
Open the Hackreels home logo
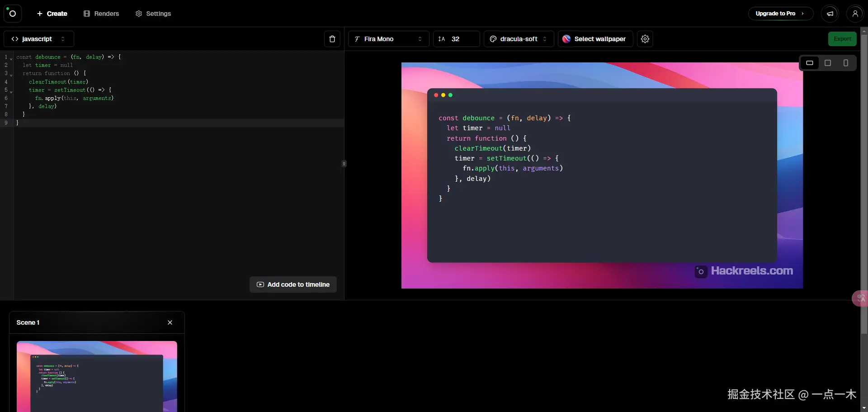click(x=12, y=14)
